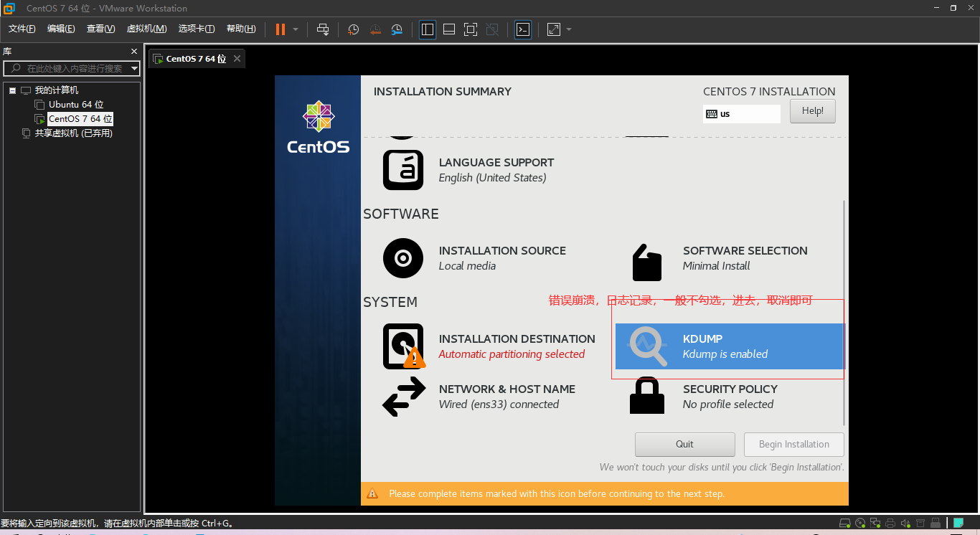The image size is (980, 535).
Task: Revert the VM to its previous snapshot
Action: point(375,29)
